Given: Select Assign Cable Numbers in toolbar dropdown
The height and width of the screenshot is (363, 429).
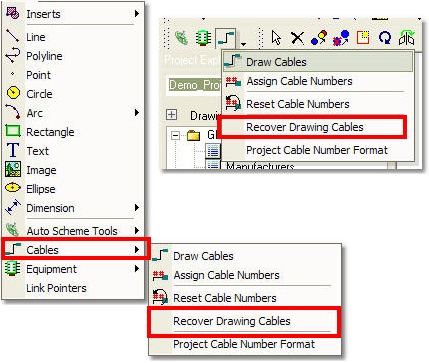Looking at the screenshot, I should pyautogui.click(x=318, y=81).
